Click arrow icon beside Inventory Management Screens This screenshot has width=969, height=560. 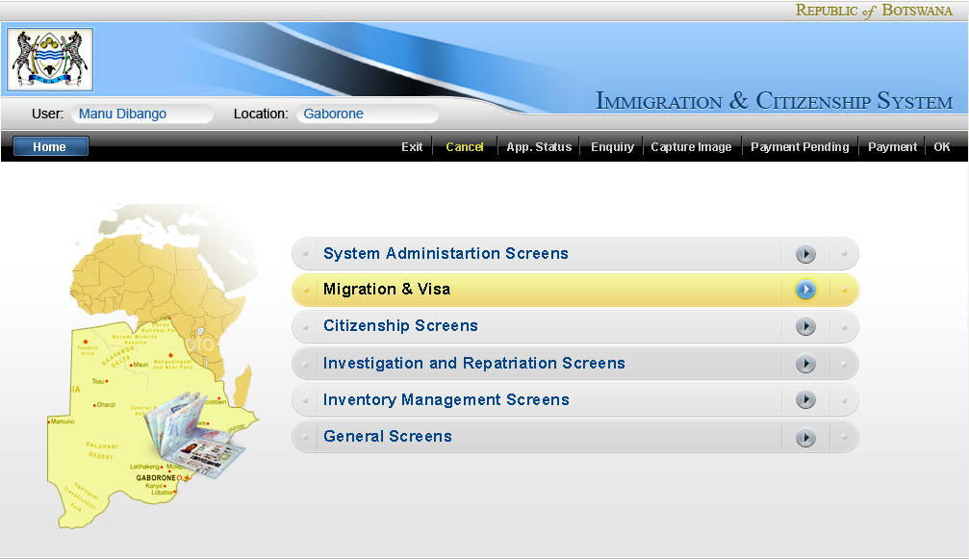[805, 400]
